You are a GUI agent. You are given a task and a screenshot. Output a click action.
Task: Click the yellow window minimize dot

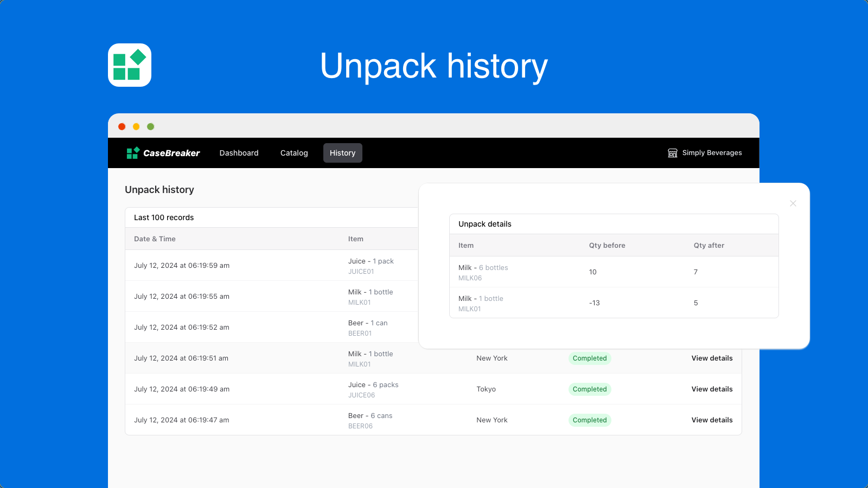tap(136, 126)
